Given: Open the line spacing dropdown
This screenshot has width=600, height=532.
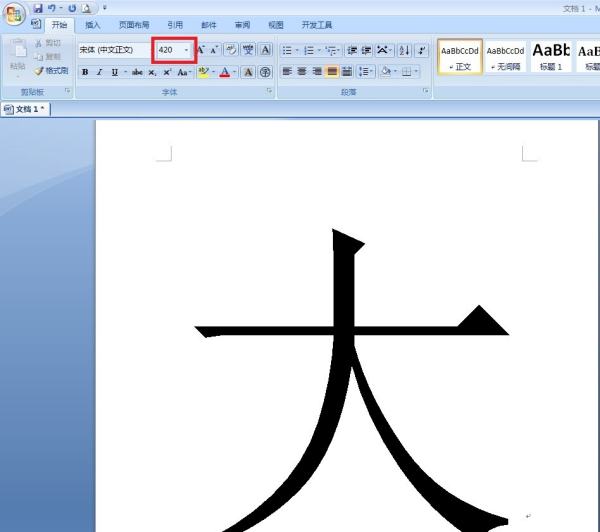Looking at the screenshot, I should 365,72.
